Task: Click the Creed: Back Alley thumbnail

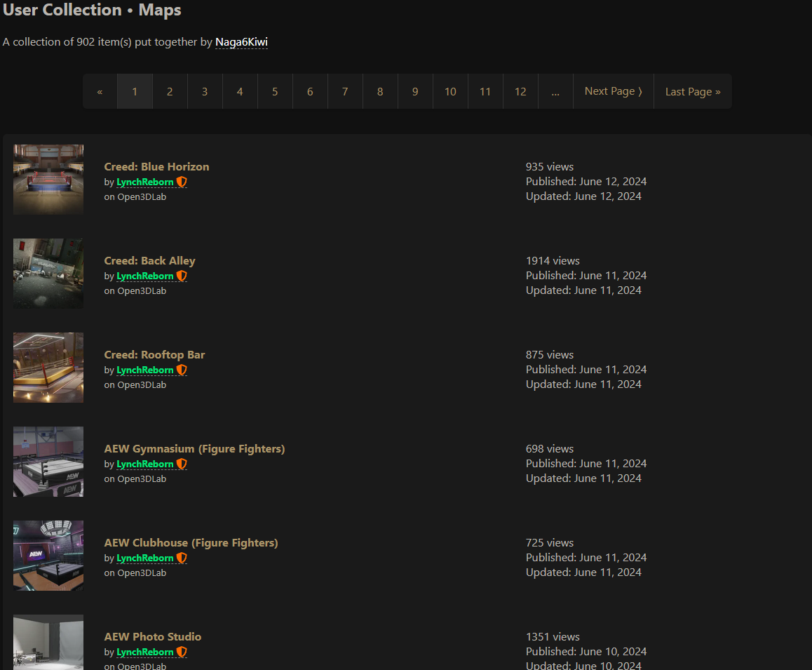Action: point(48,274)
